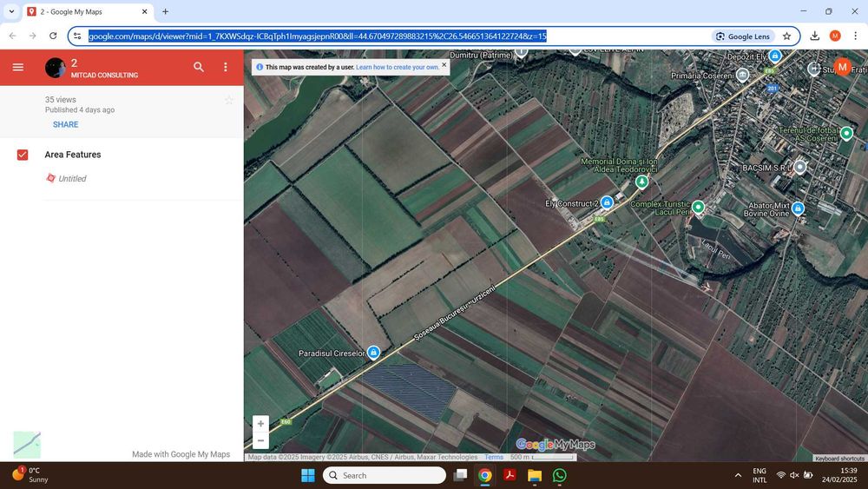Open the Windows Start button
Viewport: 868px width, 489px height.
(308, 475)
